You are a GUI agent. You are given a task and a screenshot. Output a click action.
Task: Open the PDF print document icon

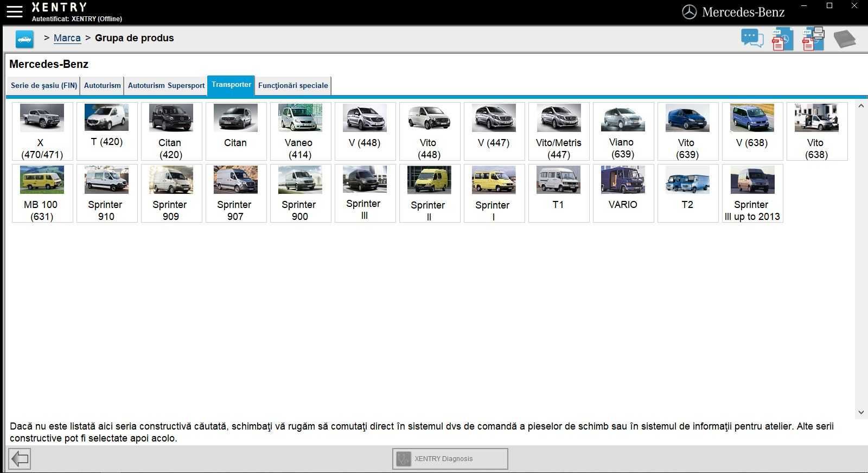813,39
